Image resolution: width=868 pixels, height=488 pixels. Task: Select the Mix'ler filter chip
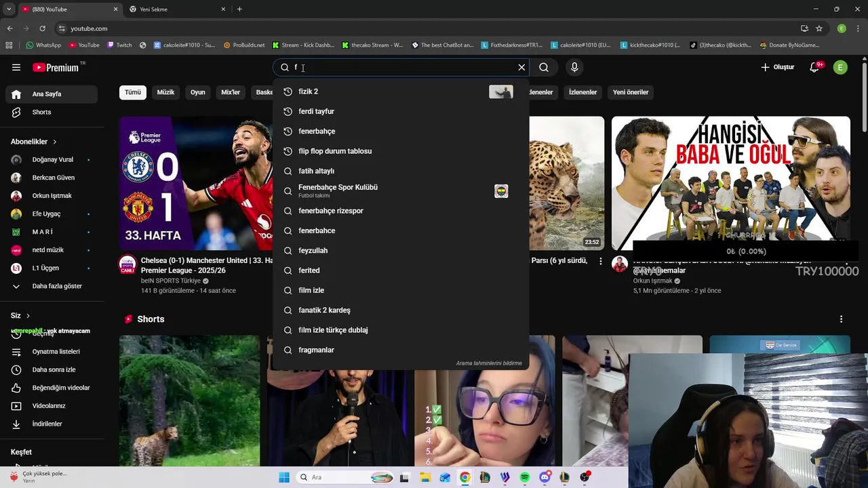click(x=231, y=92)
